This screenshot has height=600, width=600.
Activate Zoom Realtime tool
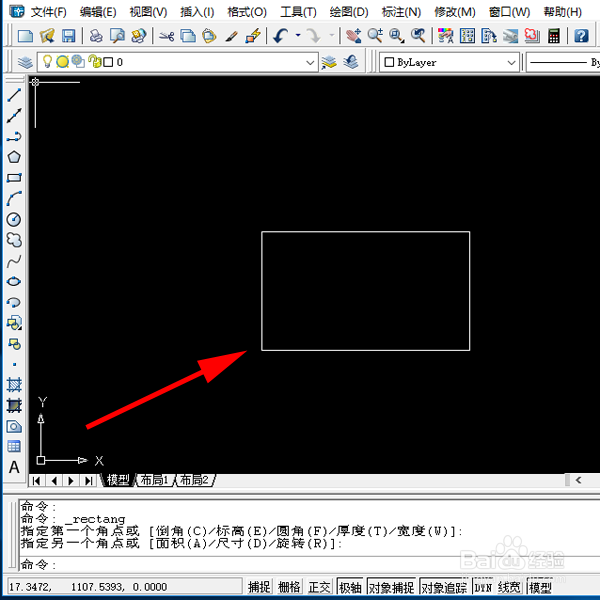point(375,36)
